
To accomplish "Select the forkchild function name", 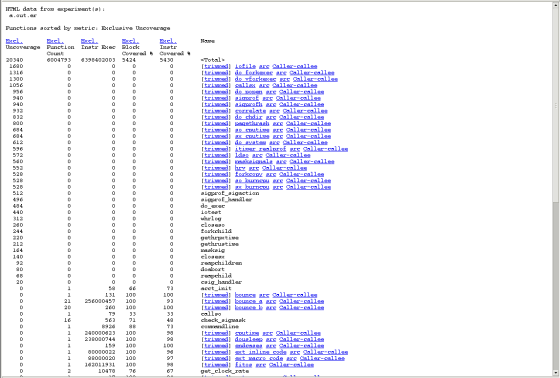I will click(x=216, y=232).
